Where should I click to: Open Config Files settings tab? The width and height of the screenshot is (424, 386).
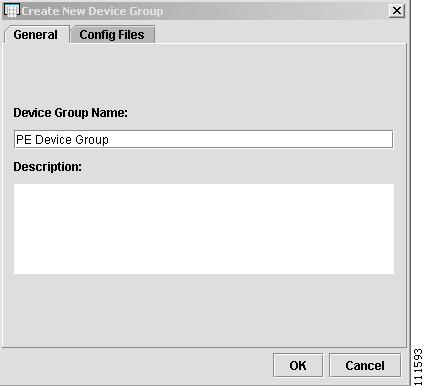pyautogui.click(x=112, y=35)
